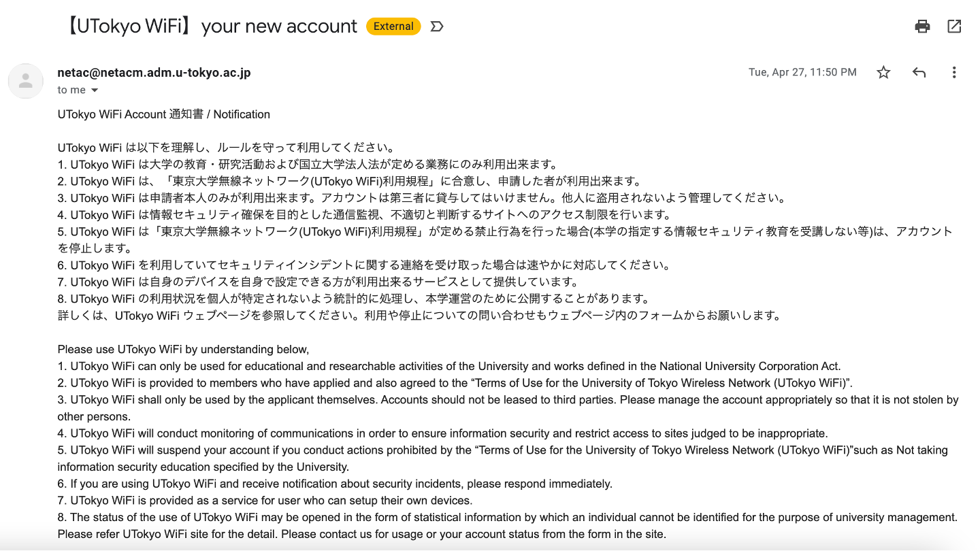Reply to the email using the arrow icon
The image size is (980, 551).
pos(919,72)
